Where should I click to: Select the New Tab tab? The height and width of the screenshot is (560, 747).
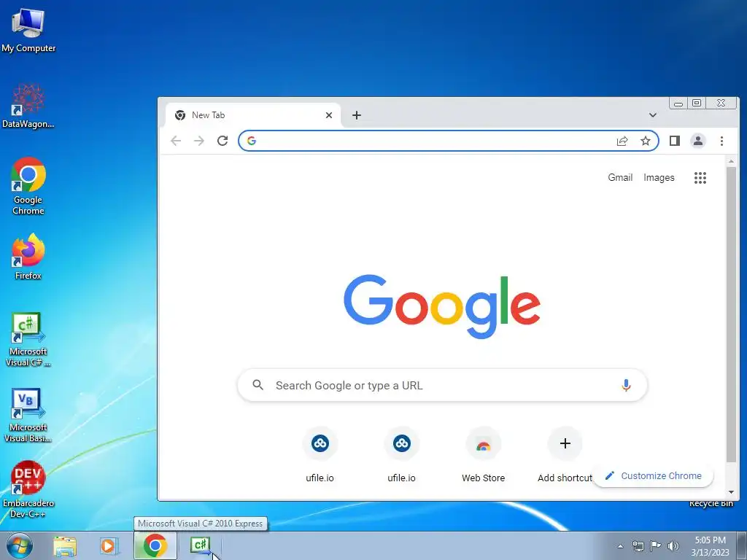pyautogui.click(x=253, y=115)
